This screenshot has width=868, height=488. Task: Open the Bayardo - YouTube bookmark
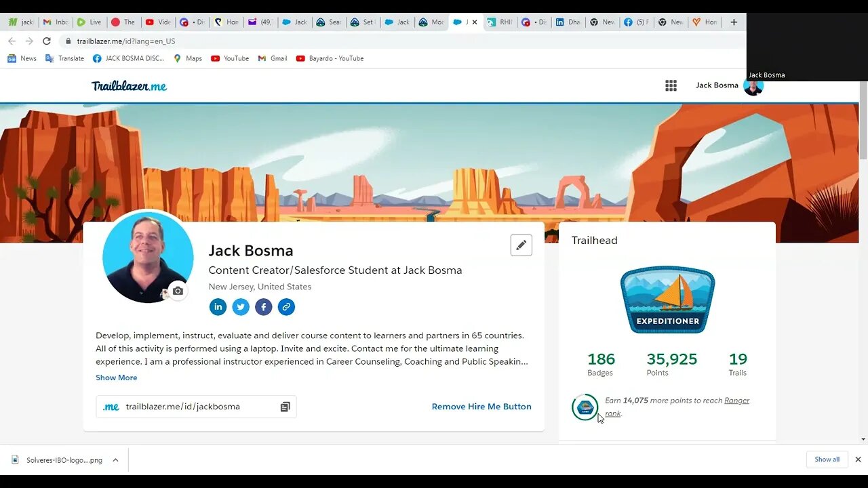coord(330,58)
